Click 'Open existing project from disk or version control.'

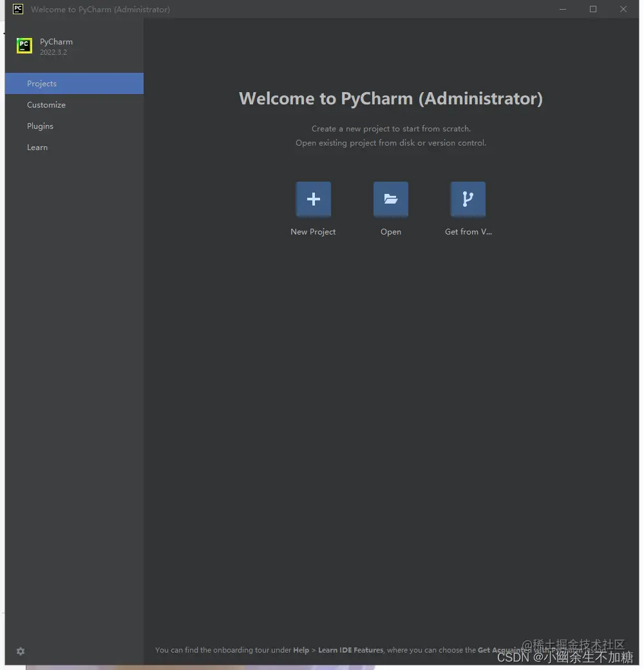point(391,143)
